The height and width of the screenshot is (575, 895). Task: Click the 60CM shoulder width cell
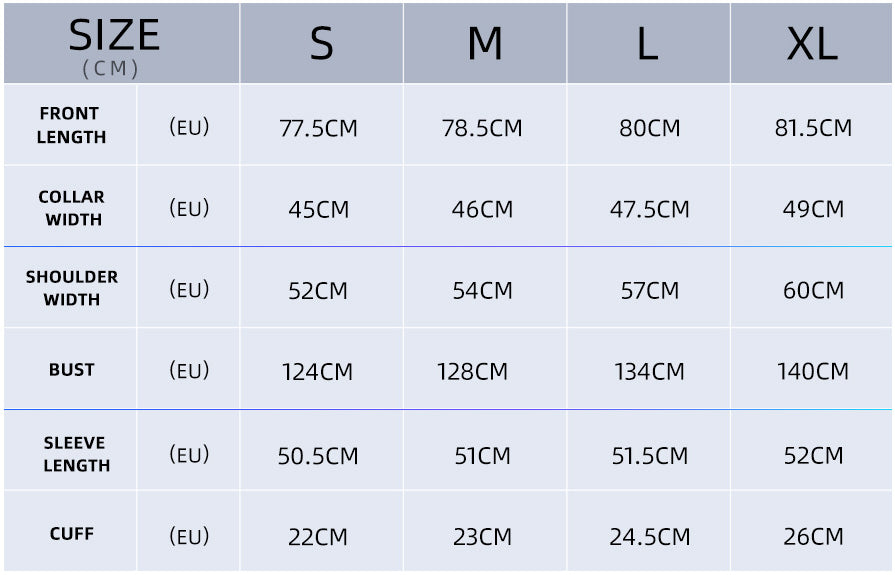[812, 288]
